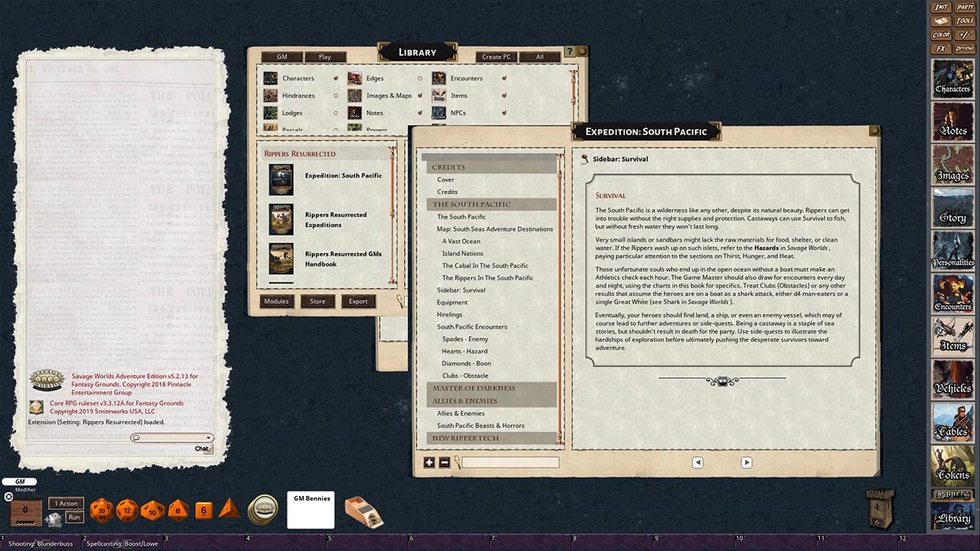The height and width of the screenshot is (551, 980).
Task: Click the next page arrow in Expedition window
Action: coord(746,462)
